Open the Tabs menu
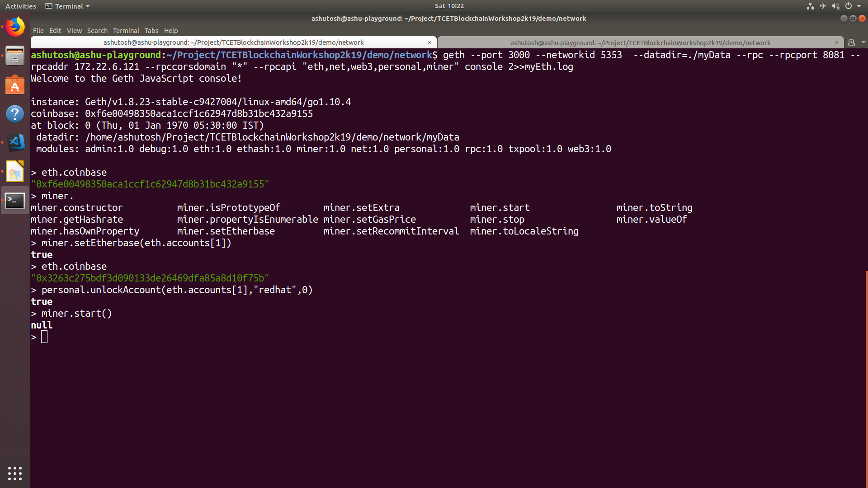The image size is (868, 488). (x=151, y=31)
